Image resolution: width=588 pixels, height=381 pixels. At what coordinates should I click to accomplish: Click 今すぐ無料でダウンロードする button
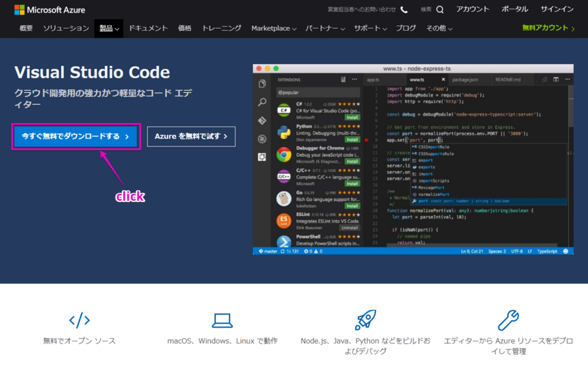[x=76, y=136]
